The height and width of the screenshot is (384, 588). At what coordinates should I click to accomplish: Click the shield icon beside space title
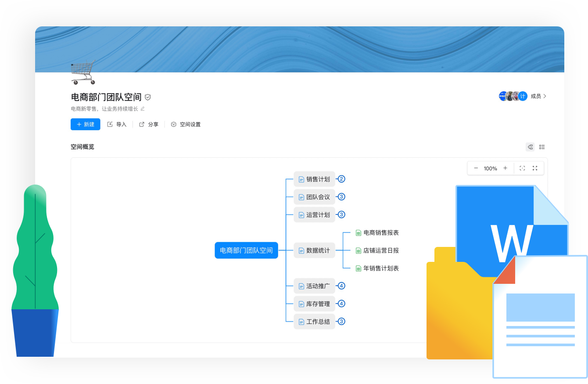[148, 98]
